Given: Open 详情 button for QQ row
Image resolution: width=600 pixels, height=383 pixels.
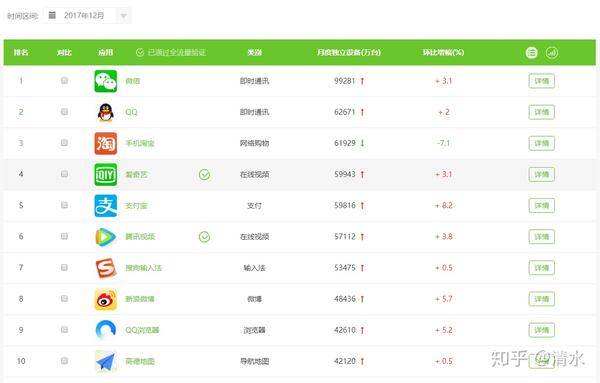Looking at the screenshot, I should point(541,112).
